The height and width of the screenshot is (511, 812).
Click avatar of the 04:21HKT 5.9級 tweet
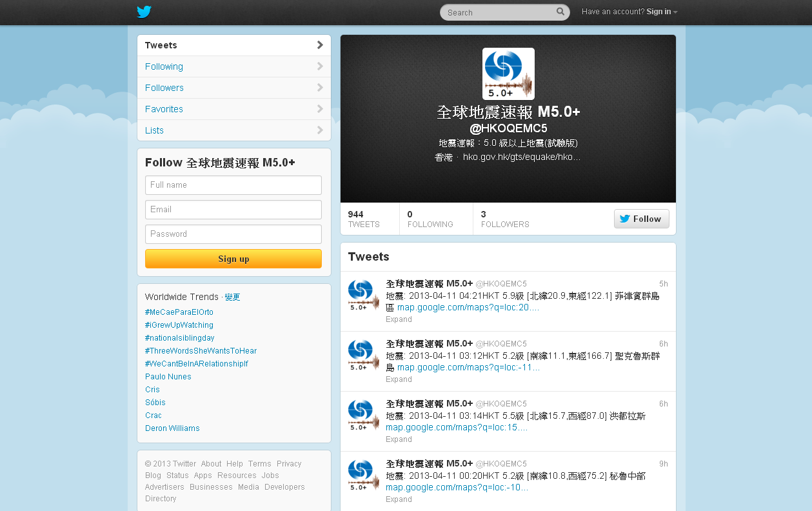coord(364,296)
